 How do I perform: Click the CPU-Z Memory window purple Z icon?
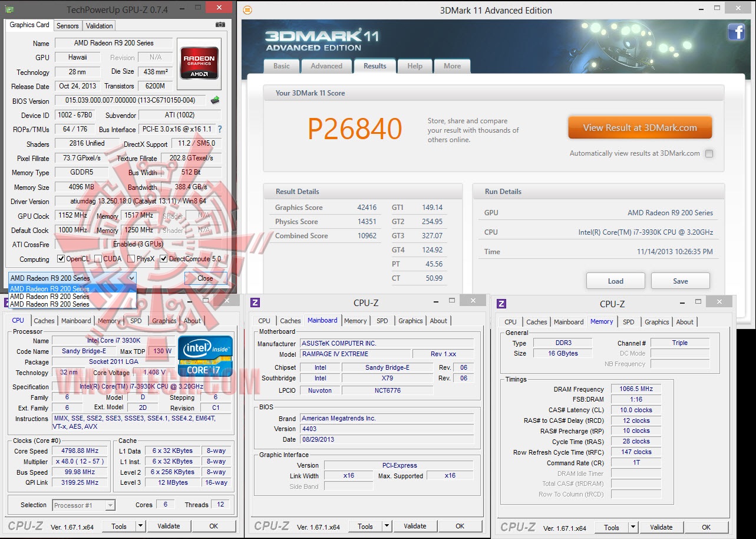[501, 304]
